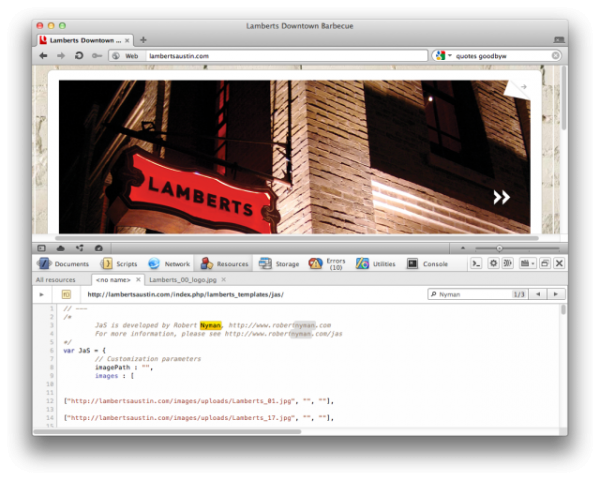Screen dimensions: 600x480
Task: Open a new browser tab with plus
Action: [x=143, y=40]
